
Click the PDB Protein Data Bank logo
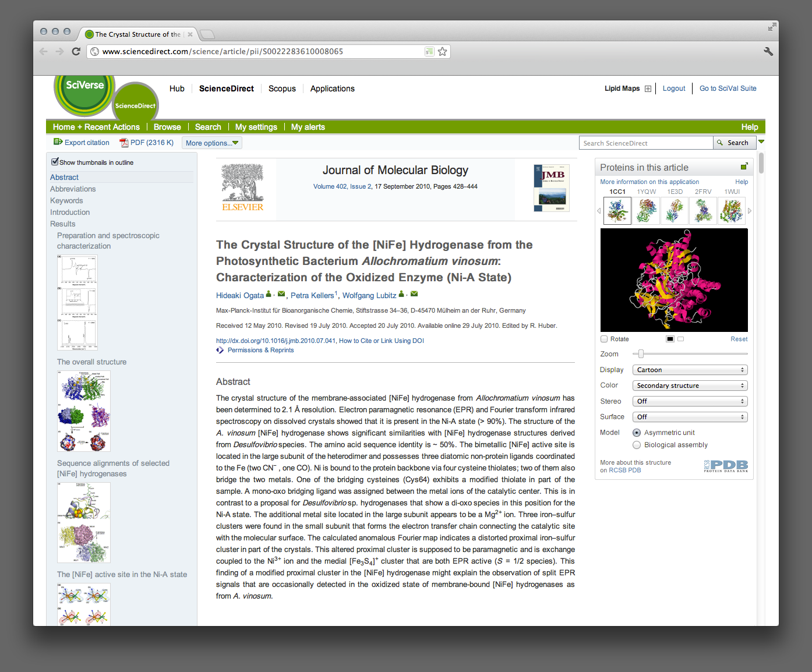tap(726, 466)
